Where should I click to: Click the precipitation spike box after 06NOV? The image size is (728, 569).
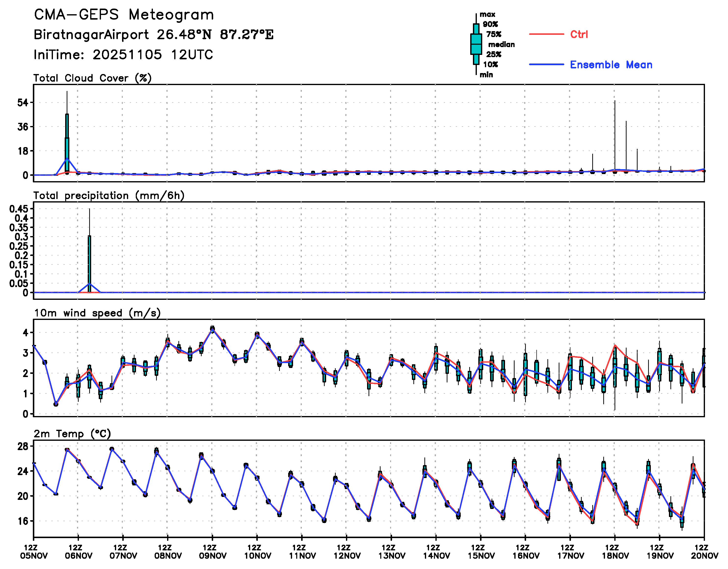(89, 264)
